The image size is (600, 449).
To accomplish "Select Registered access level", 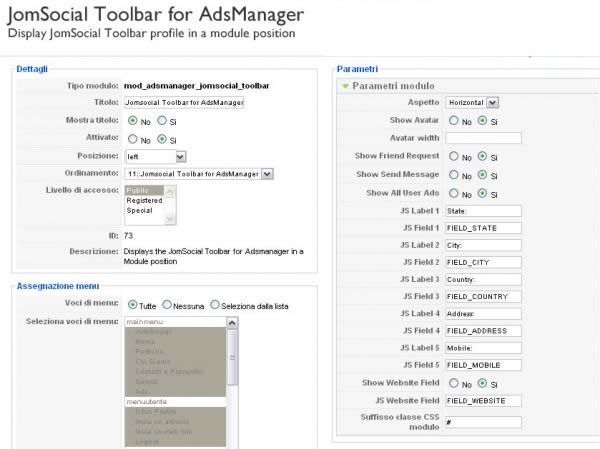I will 145,200.
